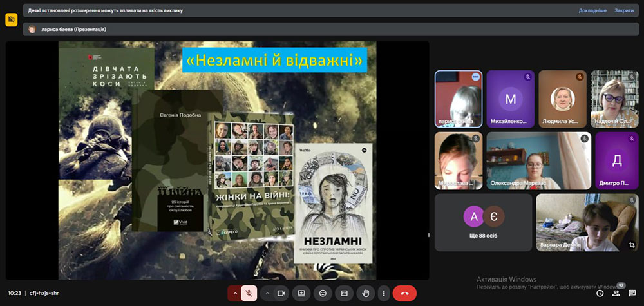Open the emoji reactions button
Viewport: 644px width, 306px height.
[323, 293]
